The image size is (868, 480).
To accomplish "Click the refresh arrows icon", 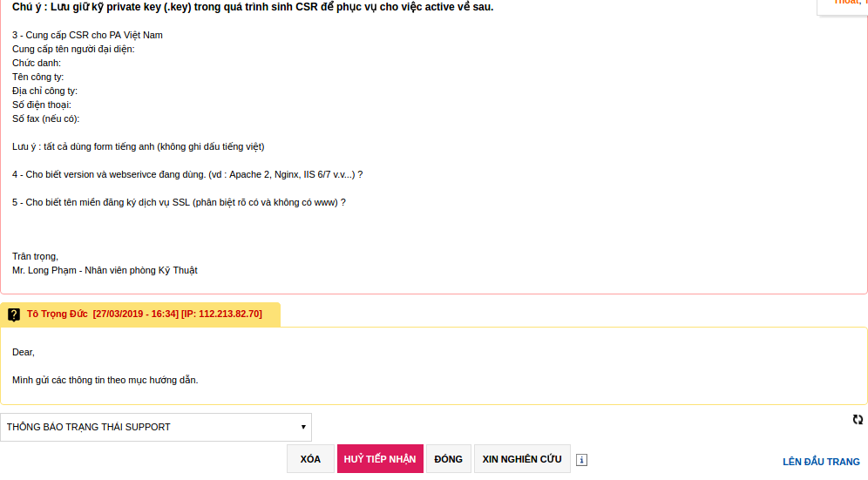I will (858, 420).
